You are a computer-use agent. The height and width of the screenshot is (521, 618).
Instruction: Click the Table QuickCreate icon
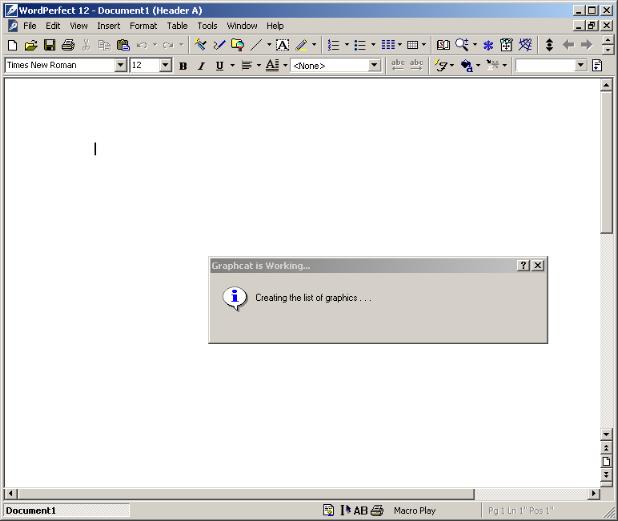click(412, 45)
